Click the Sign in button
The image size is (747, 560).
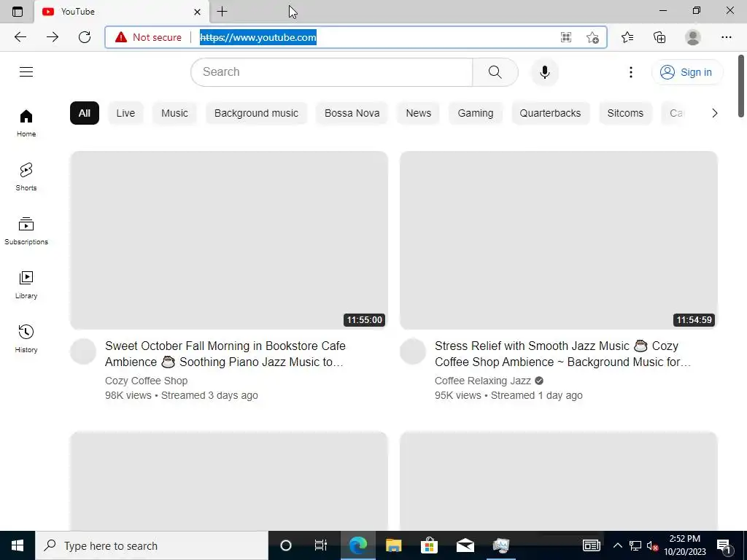coord(686,72)
